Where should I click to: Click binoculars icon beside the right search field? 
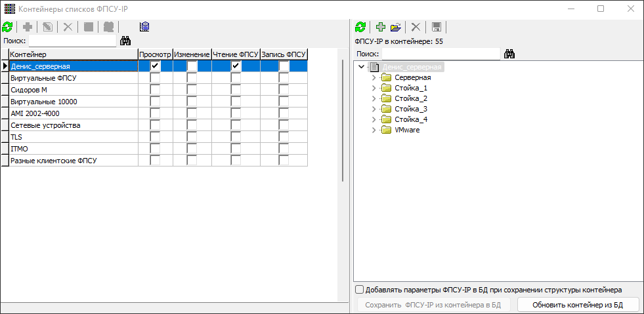coord(509,54)
